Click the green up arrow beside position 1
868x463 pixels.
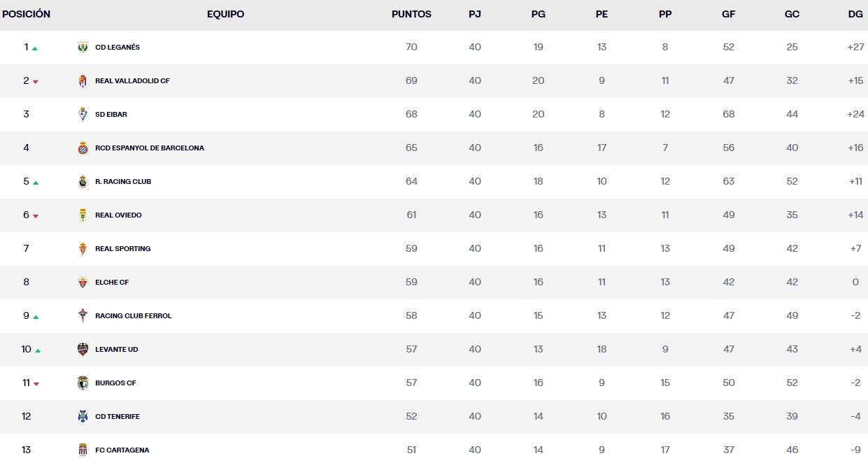pyautogui.click(x=35, y=49)
